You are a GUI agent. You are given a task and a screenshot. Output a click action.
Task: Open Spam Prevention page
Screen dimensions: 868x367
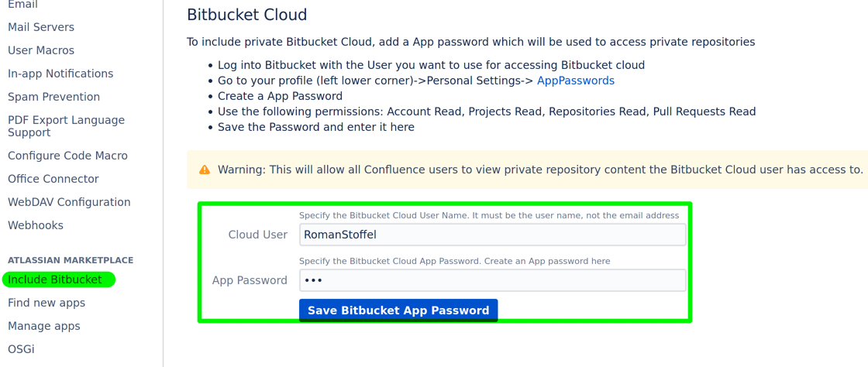53,97
